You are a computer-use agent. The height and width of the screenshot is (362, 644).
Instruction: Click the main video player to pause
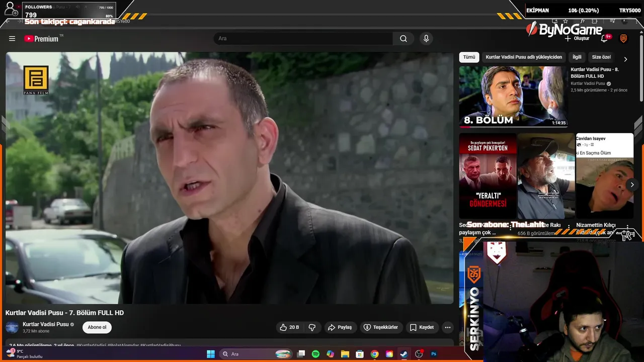coord(229,178)
